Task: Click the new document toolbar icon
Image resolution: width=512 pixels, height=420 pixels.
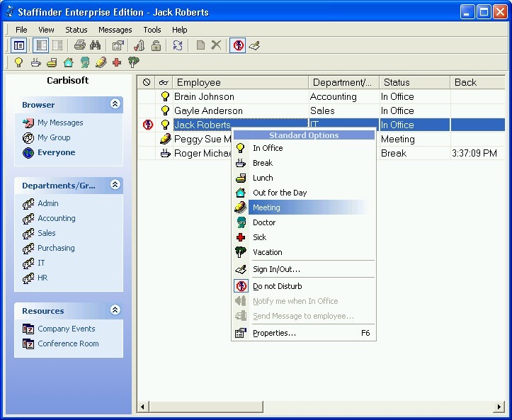Action: [x=200, y=45]
